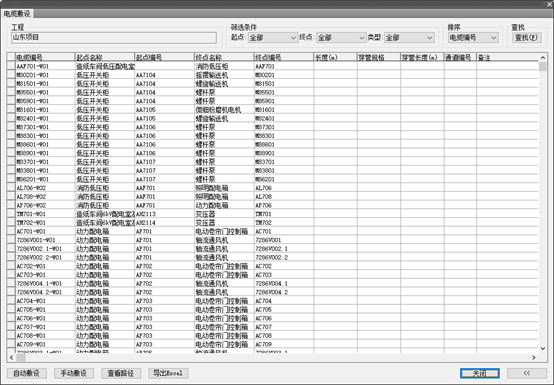Image resolution: width=554 pixels, height=385 pixels.
Task: Click the 振摆输送机 endpoint name cell
Action: (224, 75)
